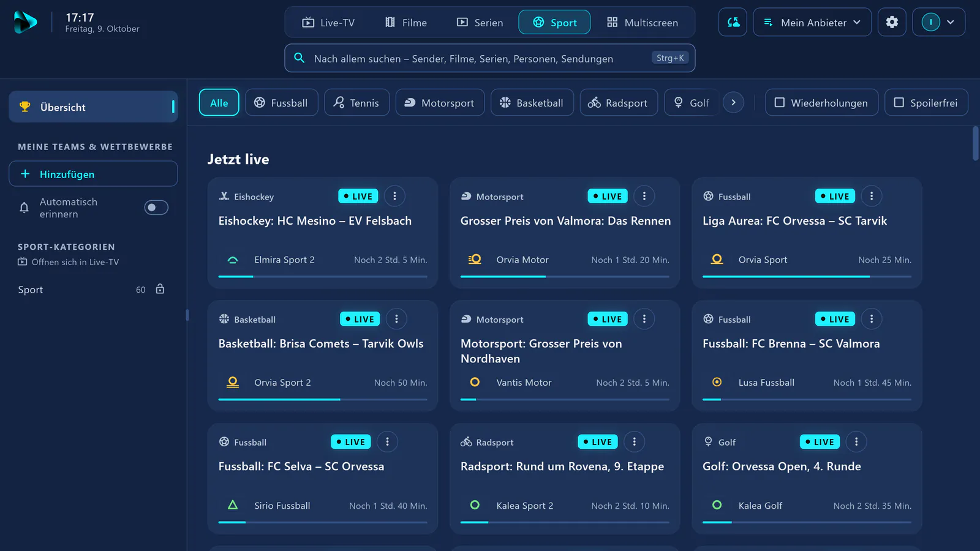Open options menu for Grosser Preis von Valmora
The height and width of the screenshot is (551, 980).
(644, 196)
